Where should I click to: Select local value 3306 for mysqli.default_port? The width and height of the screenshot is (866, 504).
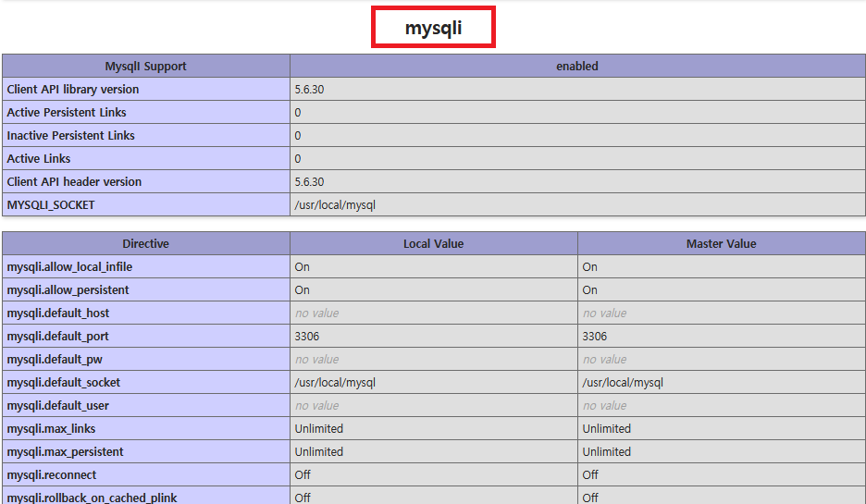pos(307,337)
